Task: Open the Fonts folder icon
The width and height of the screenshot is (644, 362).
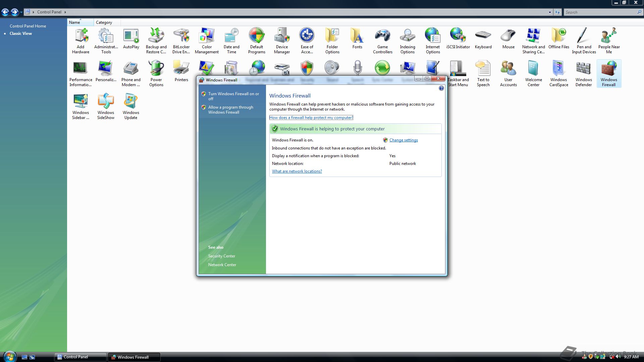Action: click(x=357, y=39)
